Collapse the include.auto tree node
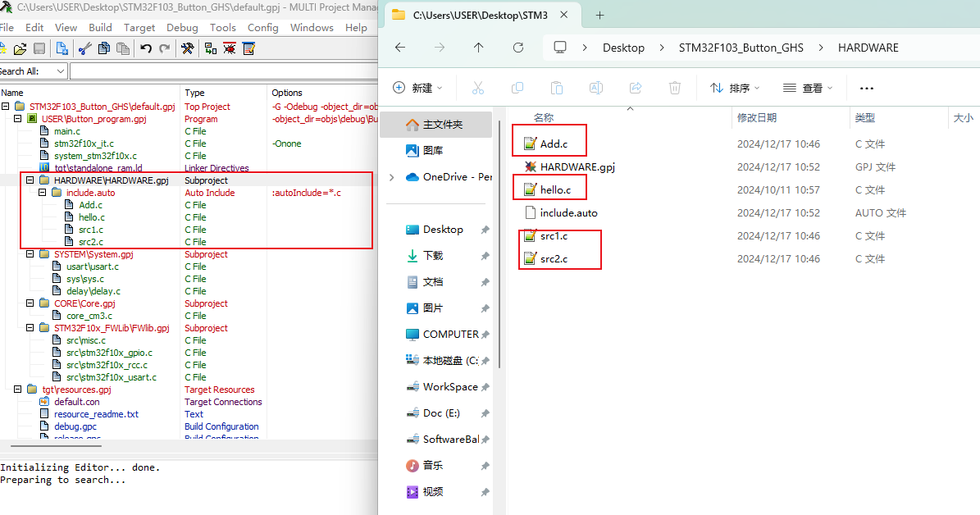Screen dimensions: 980x515 point(43,193)
